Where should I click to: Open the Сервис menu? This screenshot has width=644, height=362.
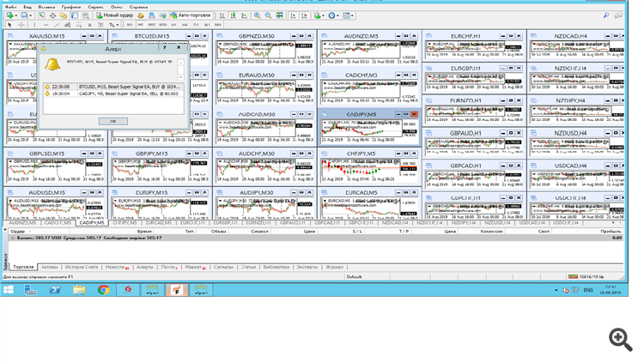click(95, 7)
